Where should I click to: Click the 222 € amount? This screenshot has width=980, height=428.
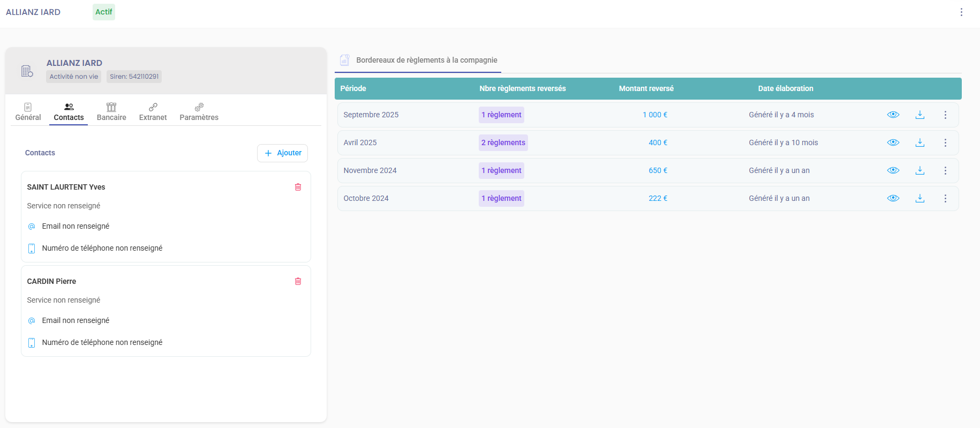click(x=658, y=198)
